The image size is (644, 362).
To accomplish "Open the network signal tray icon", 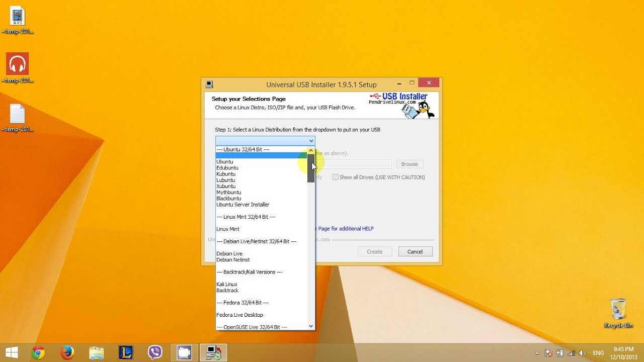I will point(572,353).
